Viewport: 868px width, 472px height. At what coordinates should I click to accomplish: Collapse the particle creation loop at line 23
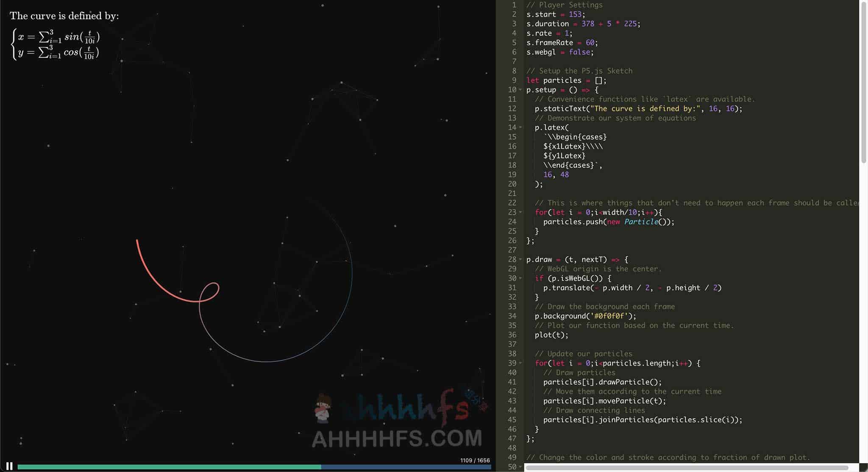click(x=520, y=212)
